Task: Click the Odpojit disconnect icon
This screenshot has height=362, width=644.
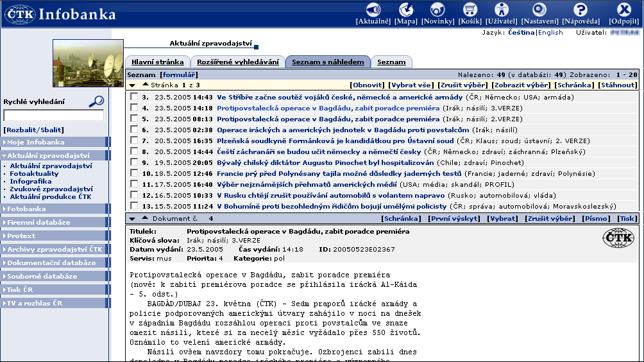Action: click(623, 10)
